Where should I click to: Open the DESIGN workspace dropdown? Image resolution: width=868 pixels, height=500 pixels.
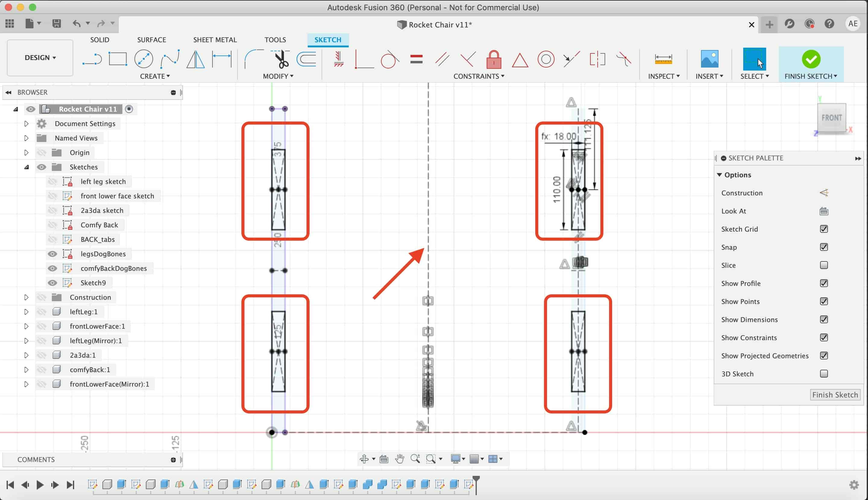[40, 58]
